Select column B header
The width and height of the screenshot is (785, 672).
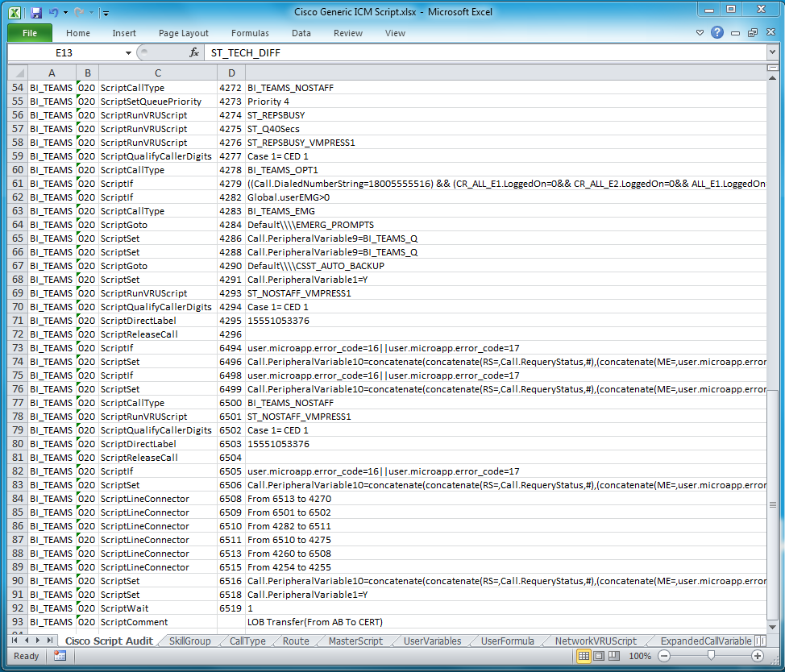click(x=87, y=73)
